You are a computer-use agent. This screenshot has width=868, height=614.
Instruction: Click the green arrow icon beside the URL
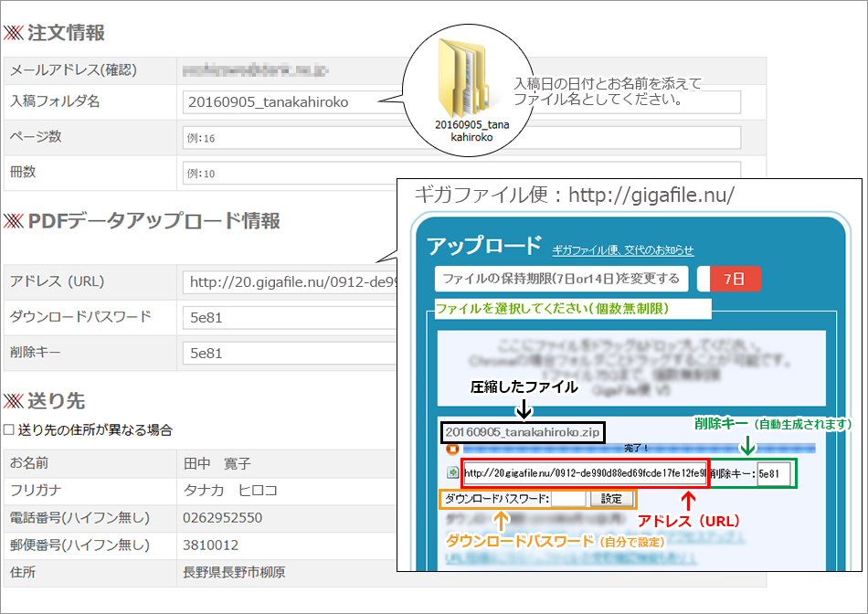pos(453,472)
